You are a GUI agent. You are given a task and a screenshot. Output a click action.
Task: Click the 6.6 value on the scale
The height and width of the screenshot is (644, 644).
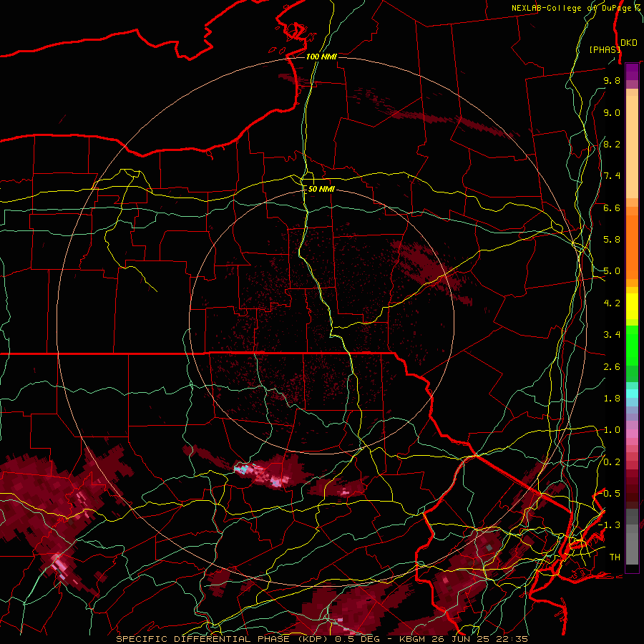click(x=612, y=208)
